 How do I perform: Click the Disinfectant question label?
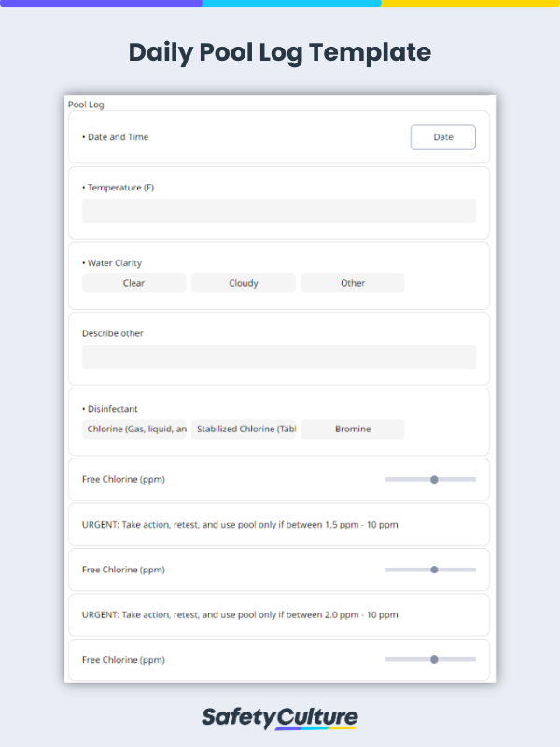click(111, 409)
